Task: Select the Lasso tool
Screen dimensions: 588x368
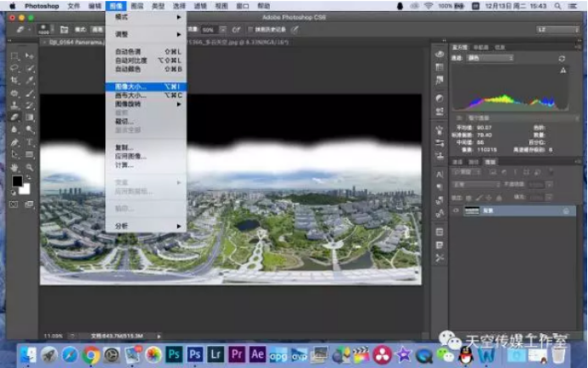Action: [15, 69]
